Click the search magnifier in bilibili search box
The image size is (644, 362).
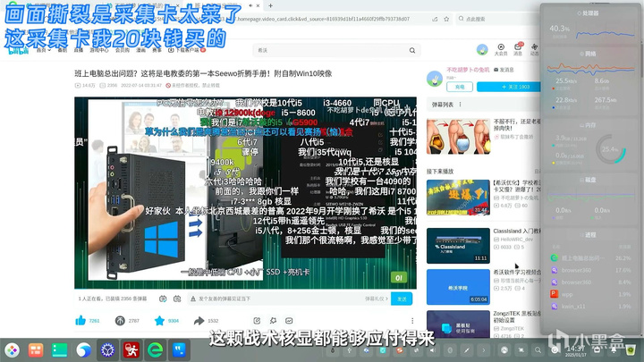click(x=412, y=50)
